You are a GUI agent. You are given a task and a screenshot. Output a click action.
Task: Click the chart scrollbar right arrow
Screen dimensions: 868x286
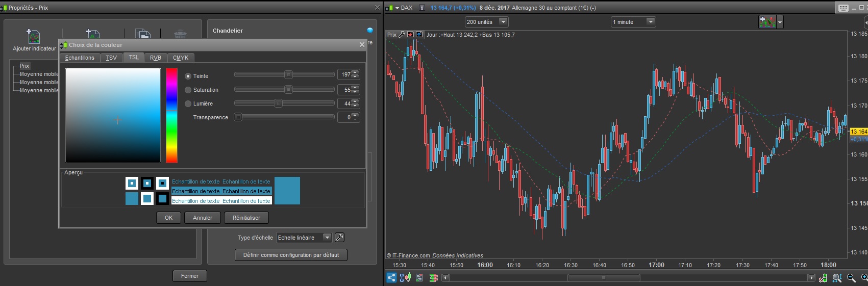point(811,278)
